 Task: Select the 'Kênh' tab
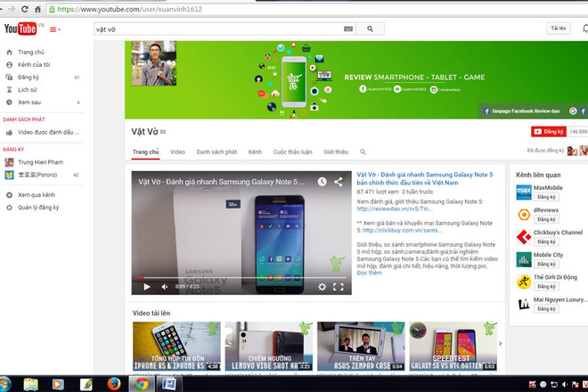[x=255, y=152]
